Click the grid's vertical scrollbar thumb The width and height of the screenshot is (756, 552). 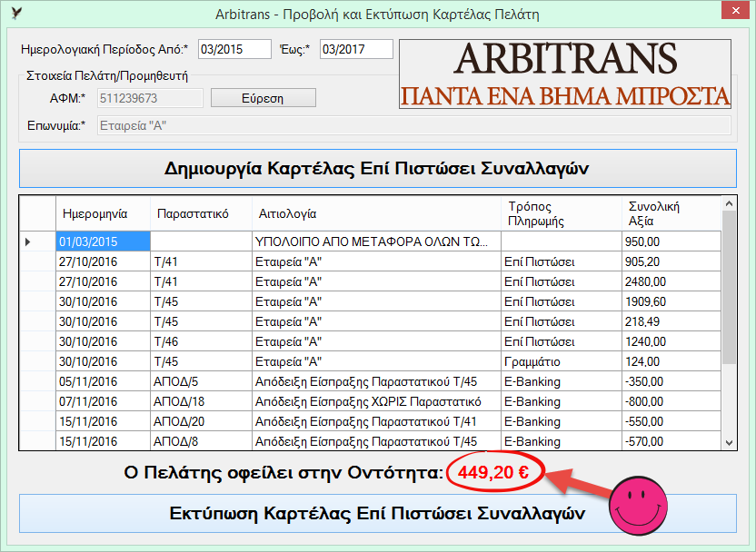pos(729,288)
